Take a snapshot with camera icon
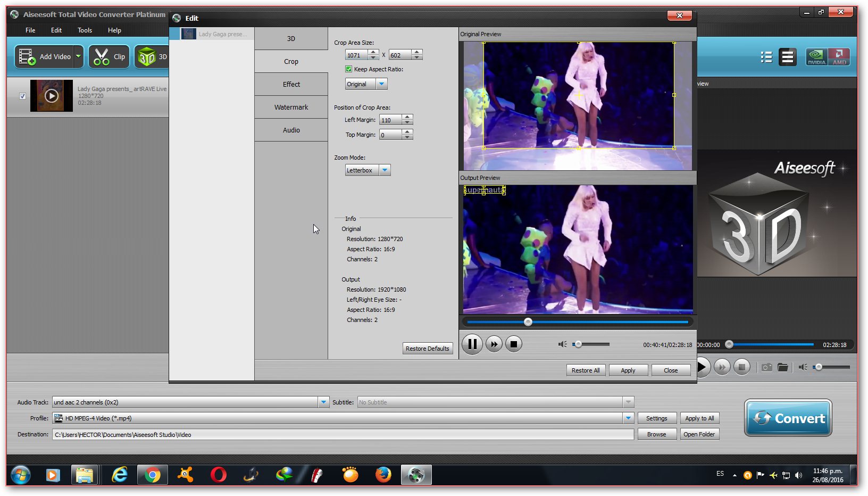Image resolution: width=868 pixels, height=496 pixels. click(x=766, y=367)
